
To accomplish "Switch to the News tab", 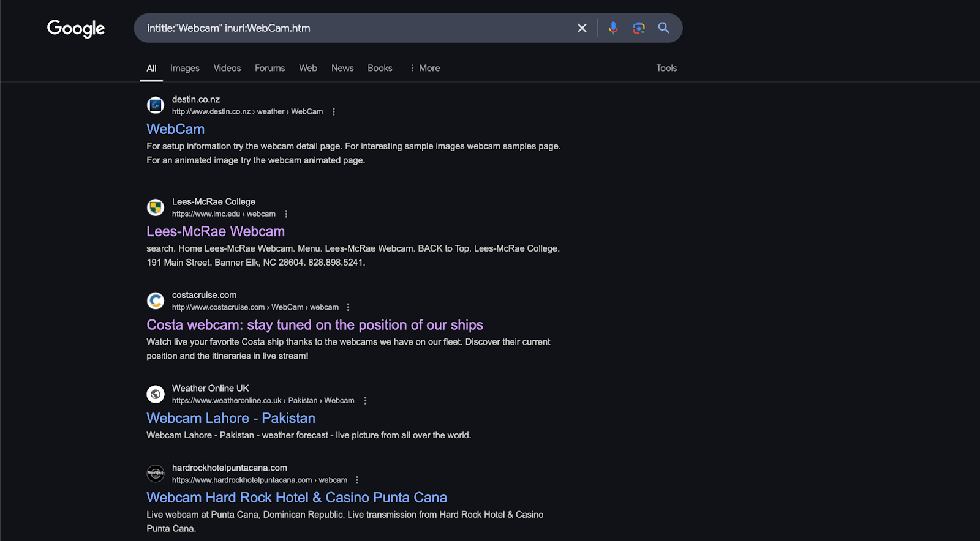I will [342, 68].
